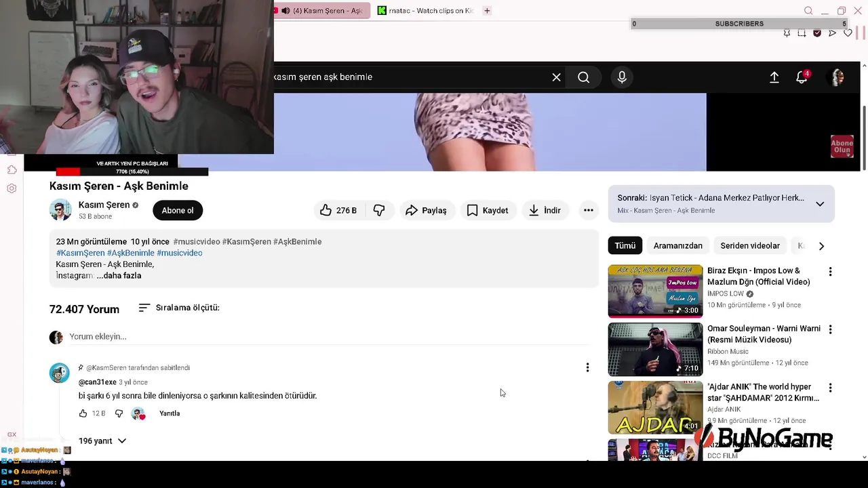Expand the description with ...daha fazla
Screen dimensions: 868x488
pyautogui.click(x=119, y=276)
